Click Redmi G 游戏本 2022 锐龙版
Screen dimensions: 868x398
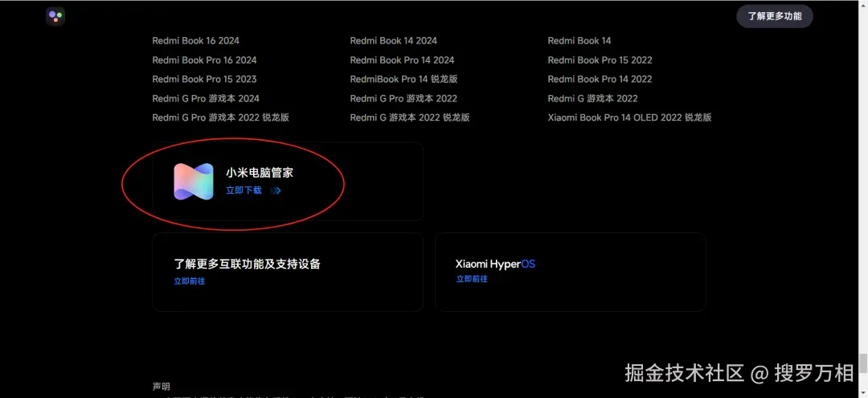410,117
